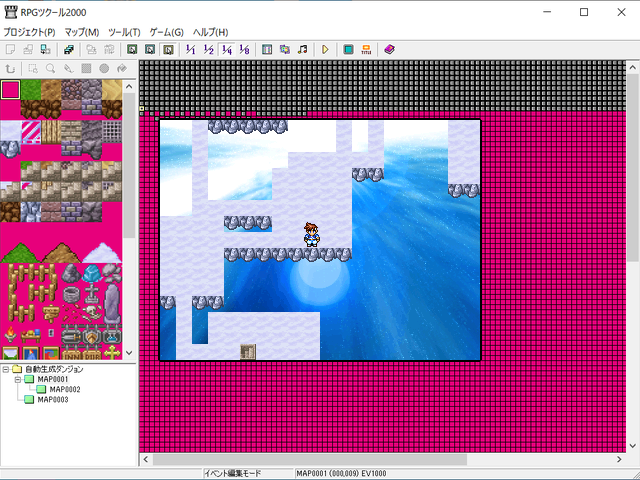Pick the magenta transparent tile in palette
This screenshot has height=480, width=640.
point(10,89)
